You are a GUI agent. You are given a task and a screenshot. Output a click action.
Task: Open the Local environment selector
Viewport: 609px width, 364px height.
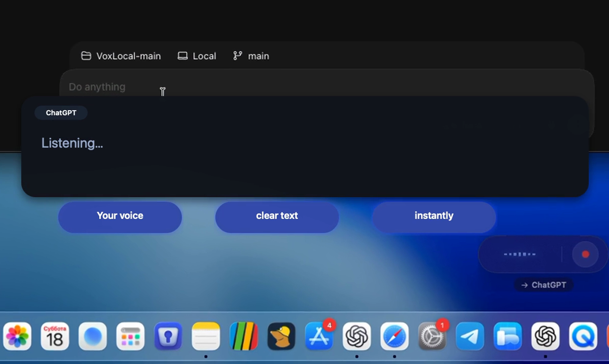click(197, 56)
